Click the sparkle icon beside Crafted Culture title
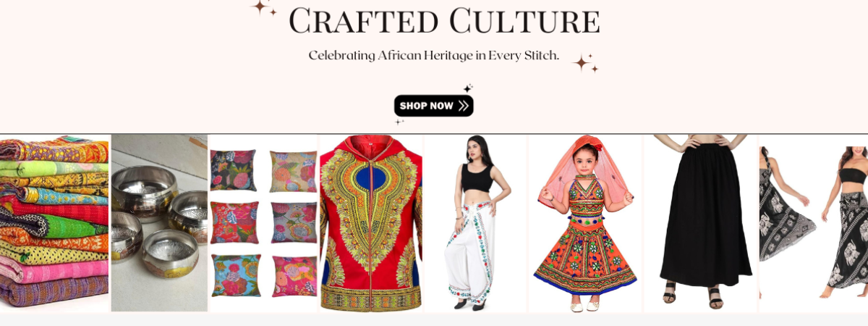Viewport: 868px width, 326px height. 264,8
